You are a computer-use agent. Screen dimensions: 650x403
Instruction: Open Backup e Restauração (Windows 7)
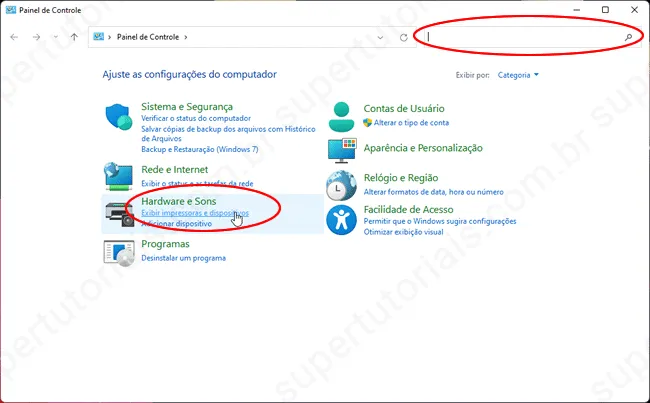point(200,149)
